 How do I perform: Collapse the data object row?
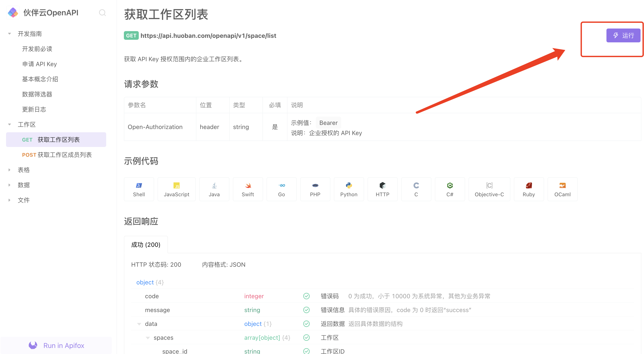(139, 324)
